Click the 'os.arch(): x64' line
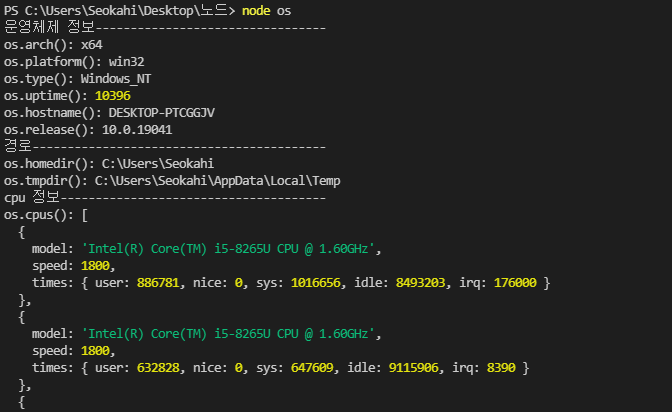This screenshot has width=672, height=412. point(53,45)
